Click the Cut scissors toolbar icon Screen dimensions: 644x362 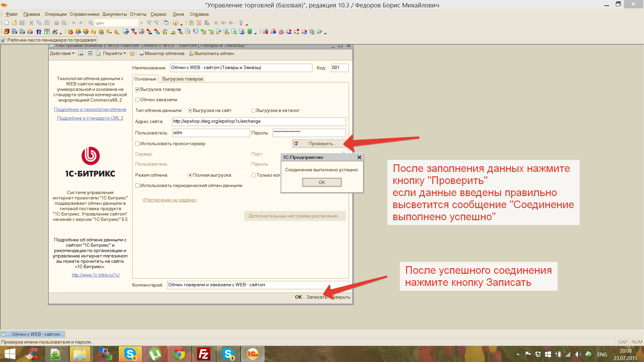(31, 23)
